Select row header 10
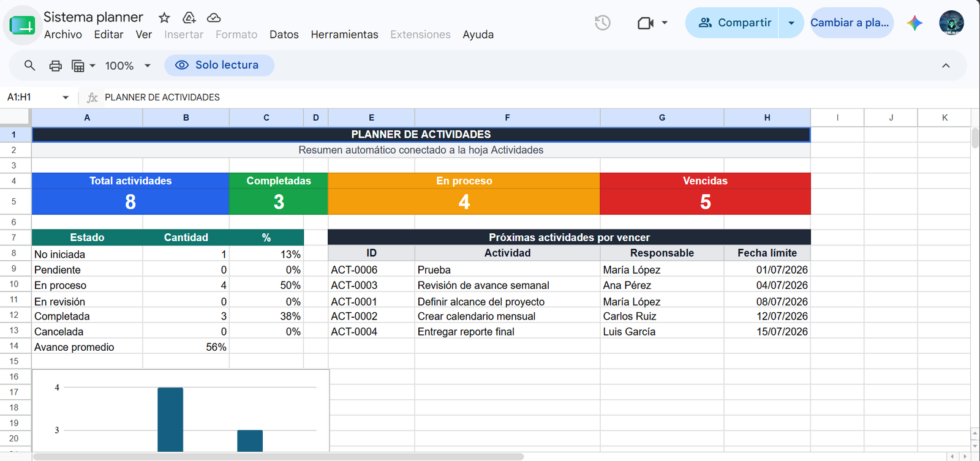 click(x=14, y=284)
